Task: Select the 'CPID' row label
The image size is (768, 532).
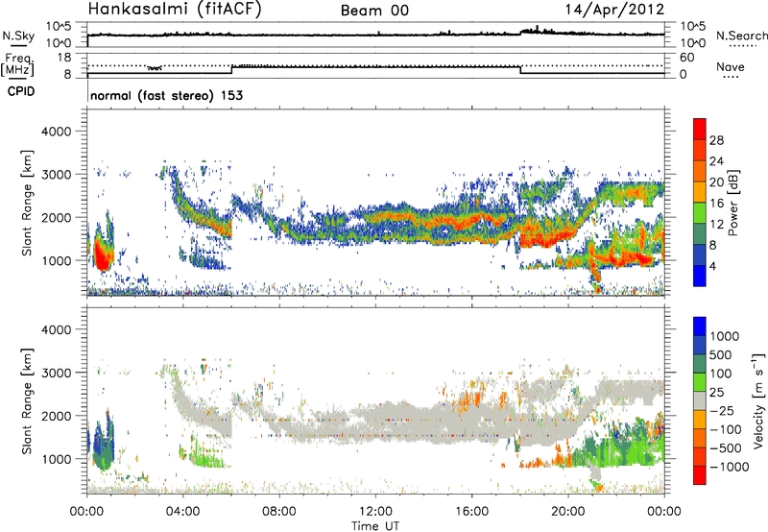Action: click(21, 91)
